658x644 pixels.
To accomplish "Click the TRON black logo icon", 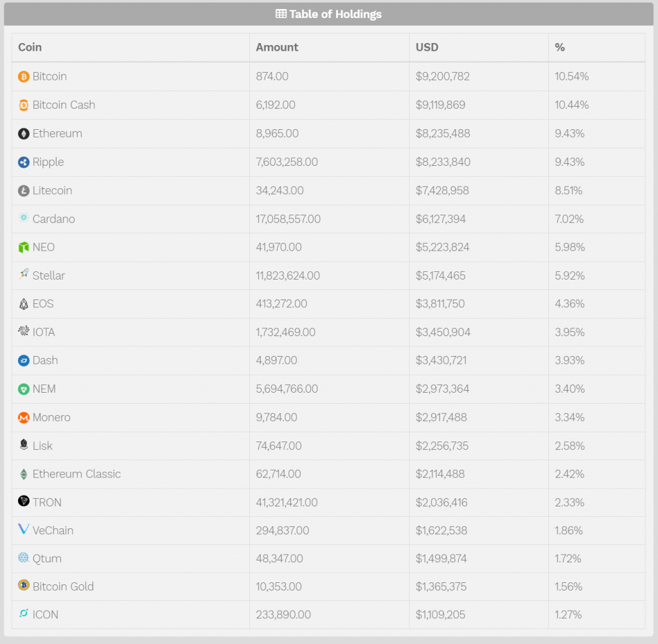I will coord(24,501).
